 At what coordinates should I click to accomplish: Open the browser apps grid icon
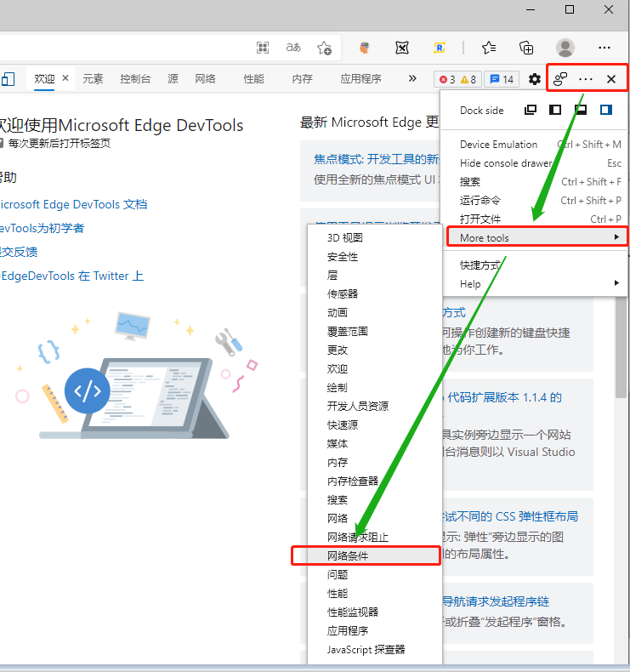tap(263, 48)
